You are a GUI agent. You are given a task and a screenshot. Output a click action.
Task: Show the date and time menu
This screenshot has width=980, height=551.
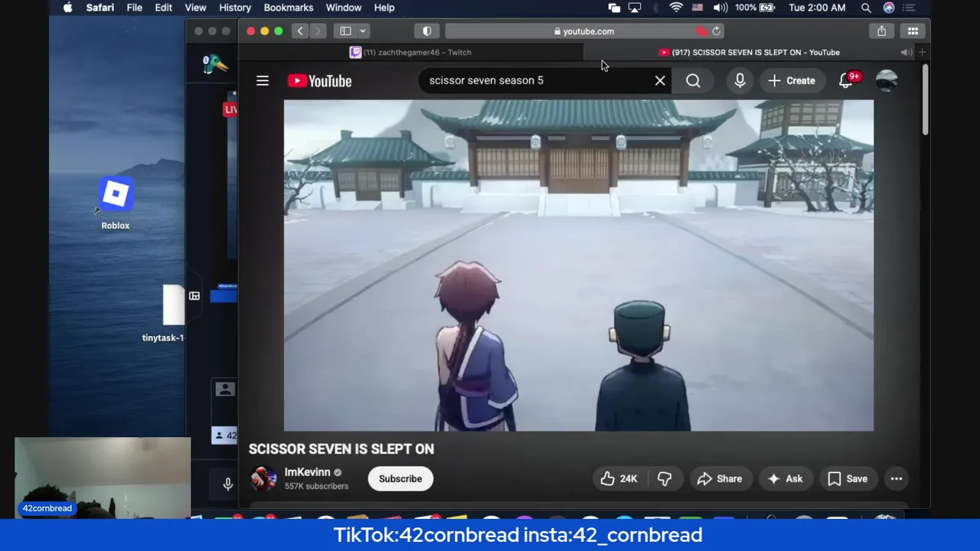[816, 8]
